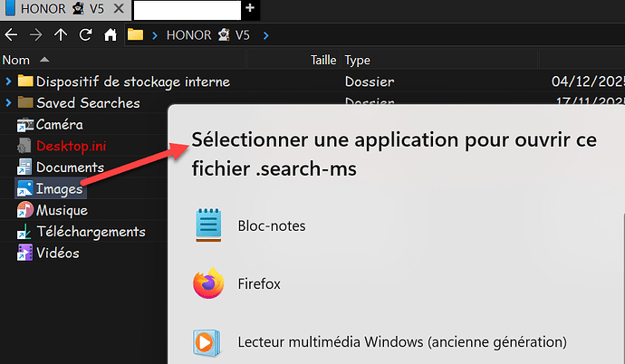Choose the Firefox icon to open file
The image size is (625, 364).
pyautogui.click(x=208, y=284)
